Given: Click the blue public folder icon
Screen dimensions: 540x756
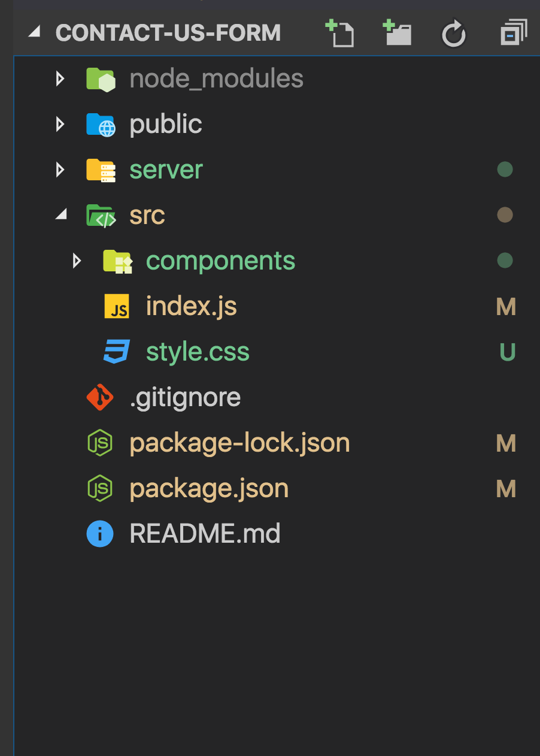Looking at the screenshot, I should 101,124.
